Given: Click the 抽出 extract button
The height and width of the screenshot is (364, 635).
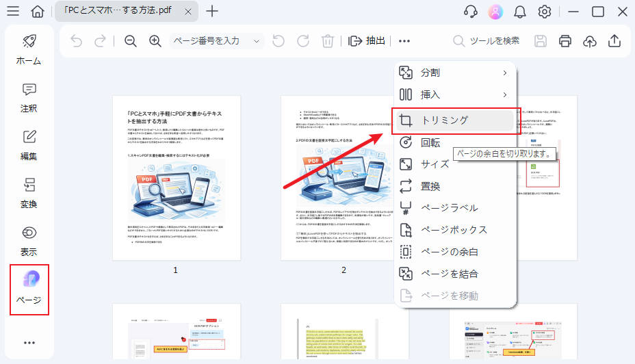Looking at the screenshot, I should pos(367,41).
